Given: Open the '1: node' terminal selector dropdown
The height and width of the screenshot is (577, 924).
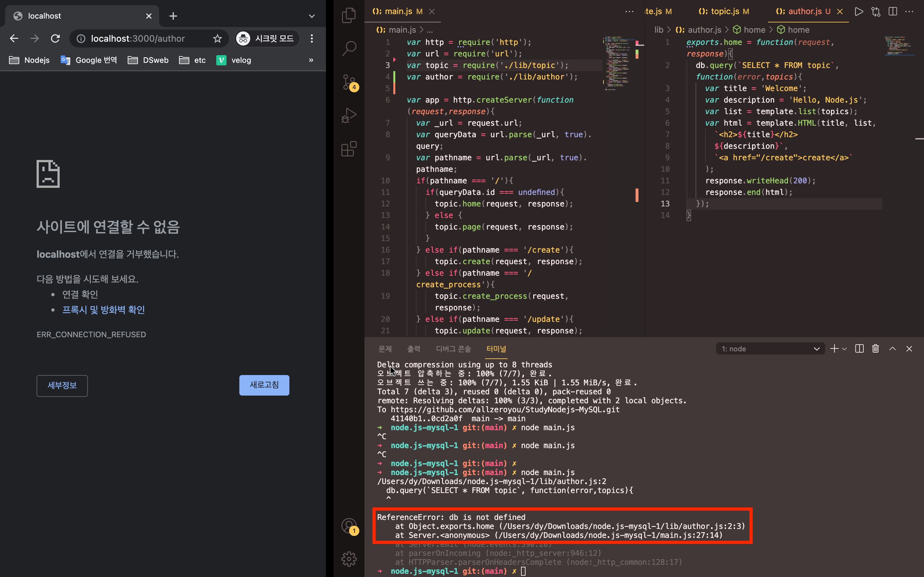Looking at the screenshot, I should coord(770,349).
